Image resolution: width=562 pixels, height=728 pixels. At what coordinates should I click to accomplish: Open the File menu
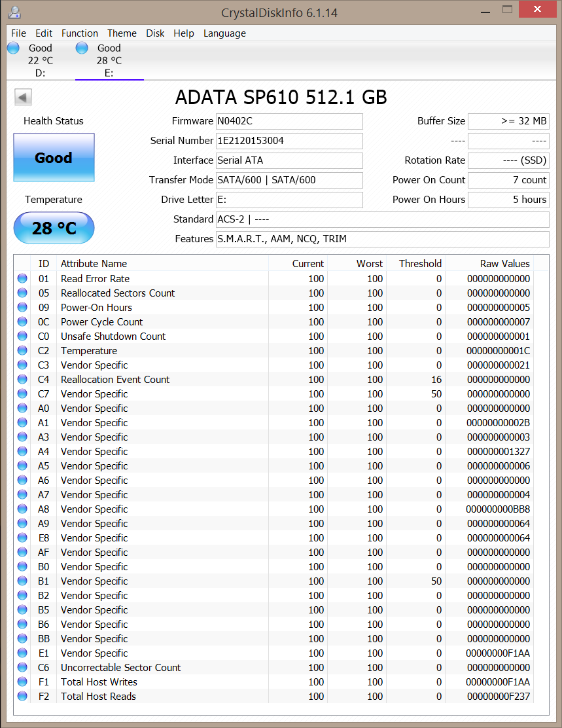tap(18, 33)
